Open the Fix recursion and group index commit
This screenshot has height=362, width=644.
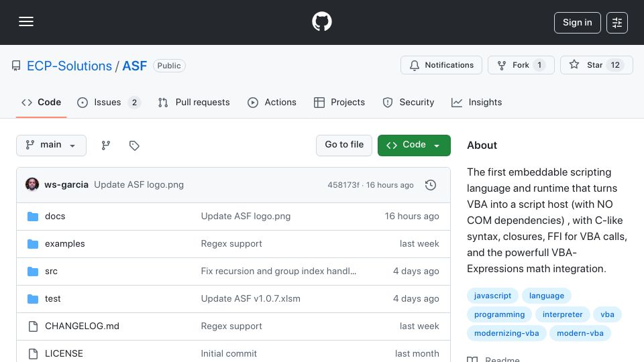point(278,271)
